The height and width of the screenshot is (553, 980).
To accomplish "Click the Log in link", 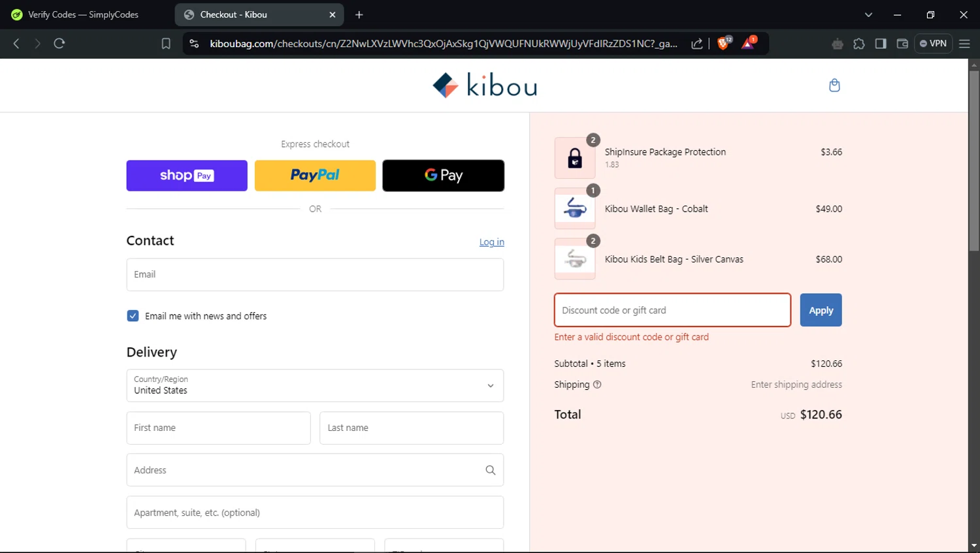I will pyautogui.click(x=491, y=242).
